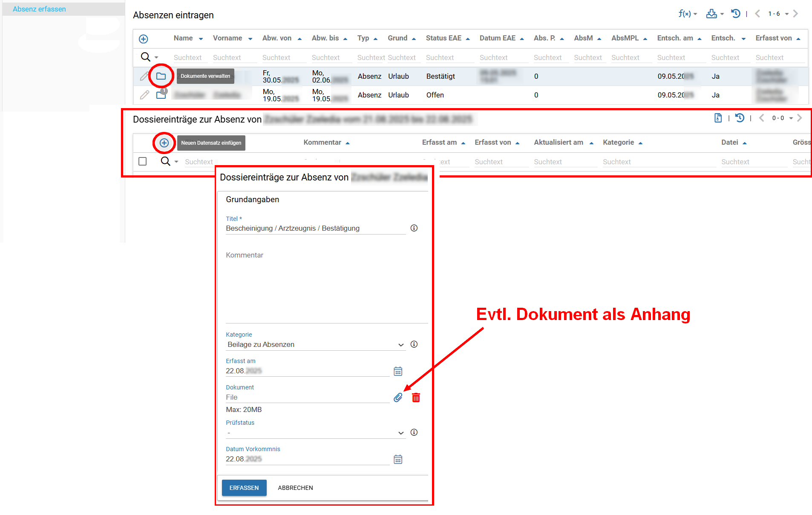Image resolution: width=812 pixels, height=515 pixels.
Task: Click the download export icon in Absenzen toolbar
Action: [711, 14]
